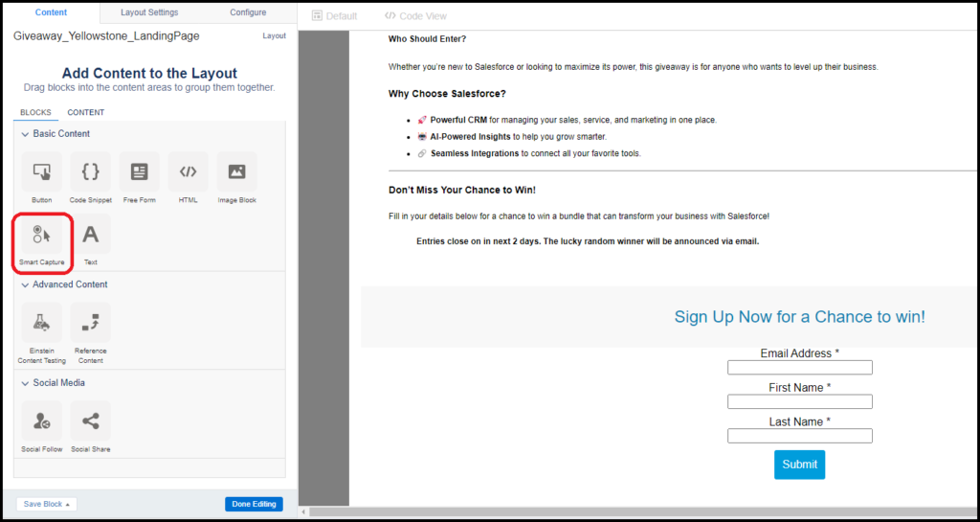980x522 pixels.
Task: Open the Layout Settings tab
Action: click(149, 12)
